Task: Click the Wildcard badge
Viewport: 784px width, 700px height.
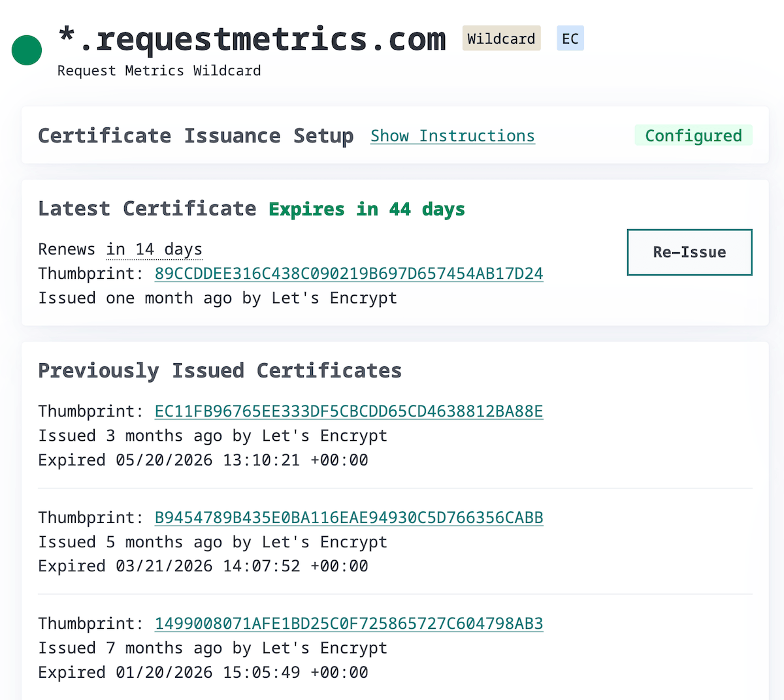Action: click(502, 39)
